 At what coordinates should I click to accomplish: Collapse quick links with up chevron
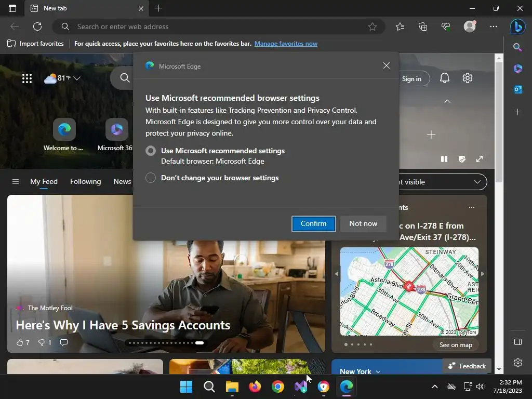(x=447, y=101)
